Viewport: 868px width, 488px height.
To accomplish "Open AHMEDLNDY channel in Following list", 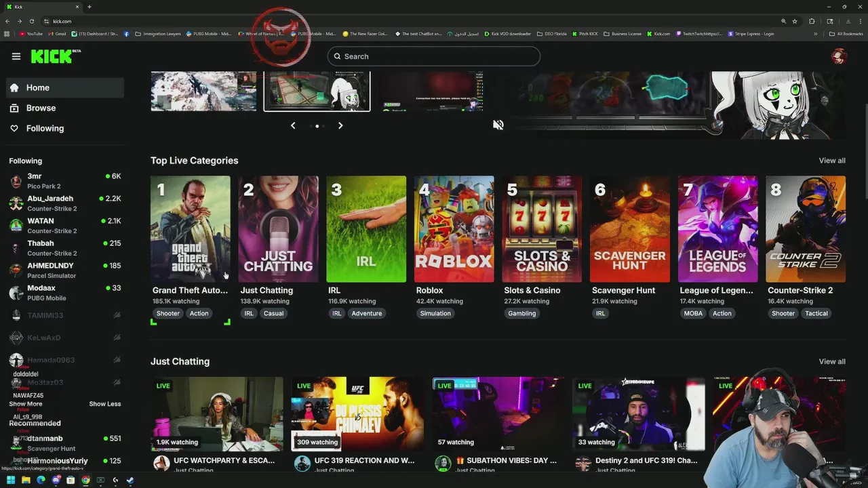I will click(65, 270).
